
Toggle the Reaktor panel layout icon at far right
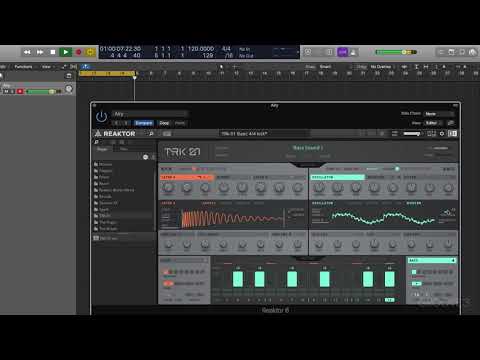click(x=452, y=134)
